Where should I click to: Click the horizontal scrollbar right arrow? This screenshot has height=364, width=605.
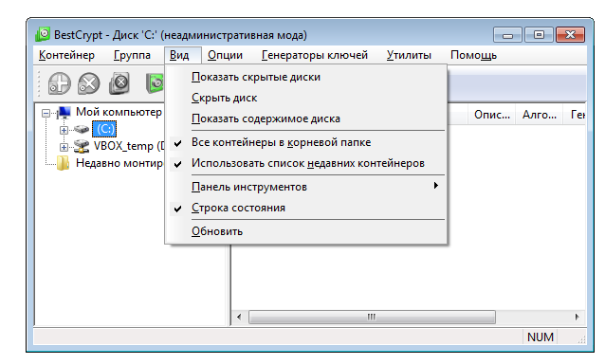[x=577, y=317]
